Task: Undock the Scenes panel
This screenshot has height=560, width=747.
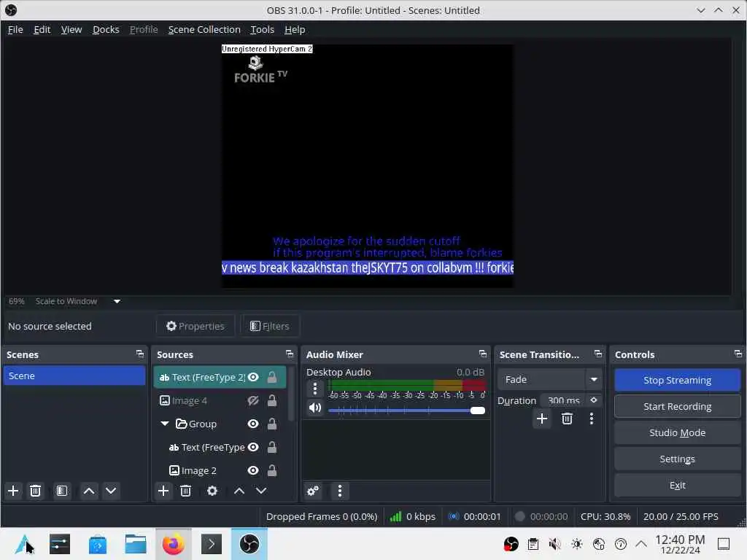Action: point(139,354)
